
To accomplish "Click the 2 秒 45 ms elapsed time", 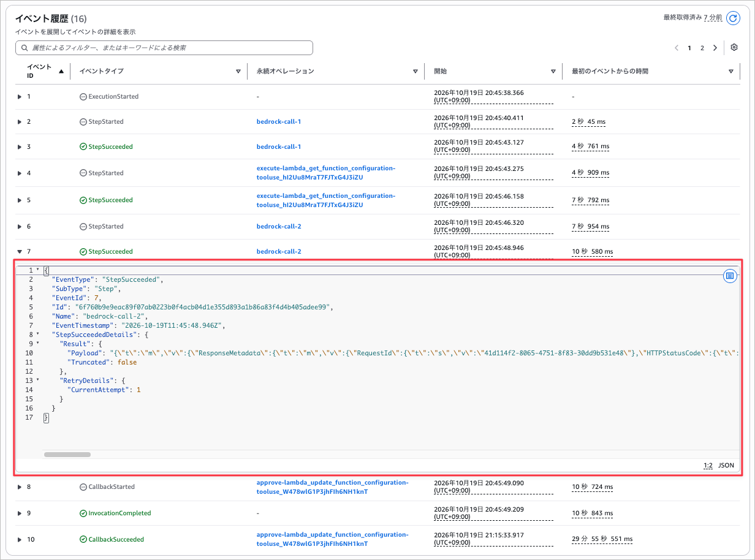I will pos(588,122).
